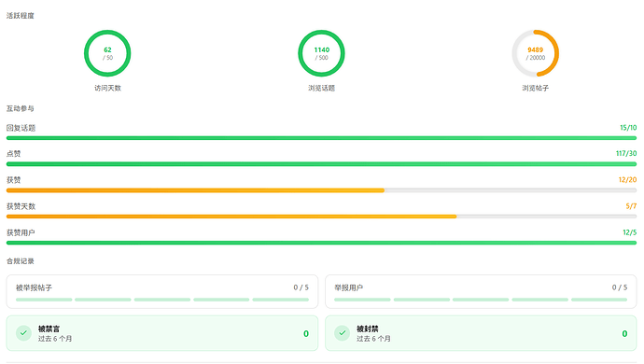Click the 0 count in 被禁言 card
644x364 pixels.
point(306,333)
